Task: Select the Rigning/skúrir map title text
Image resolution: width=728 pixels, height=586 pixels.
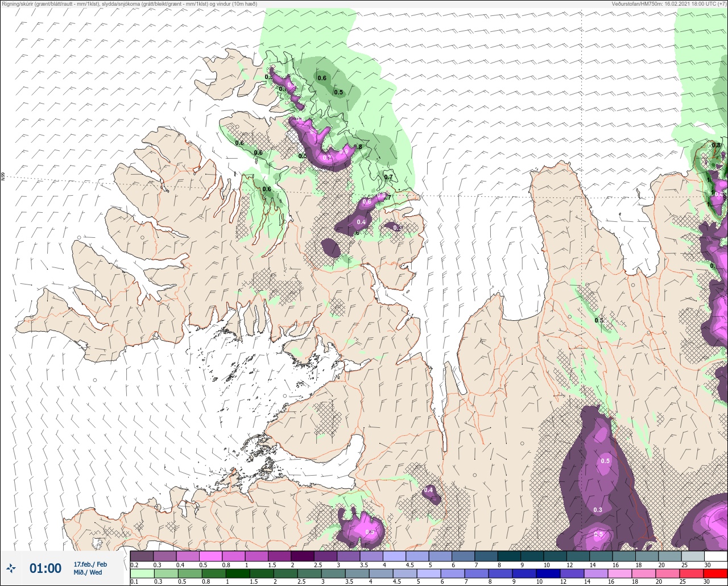Action: coord(129,4)
